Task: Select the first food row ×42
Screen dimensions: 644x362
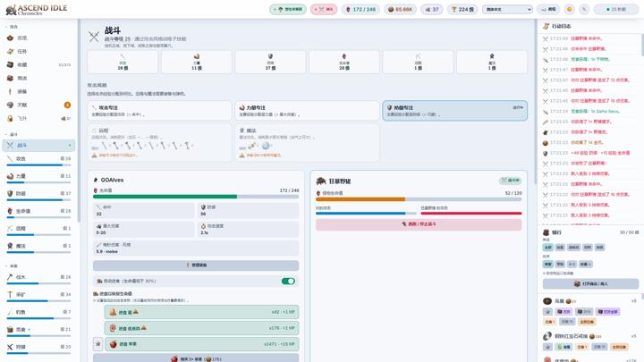Action: click(201, 312)
